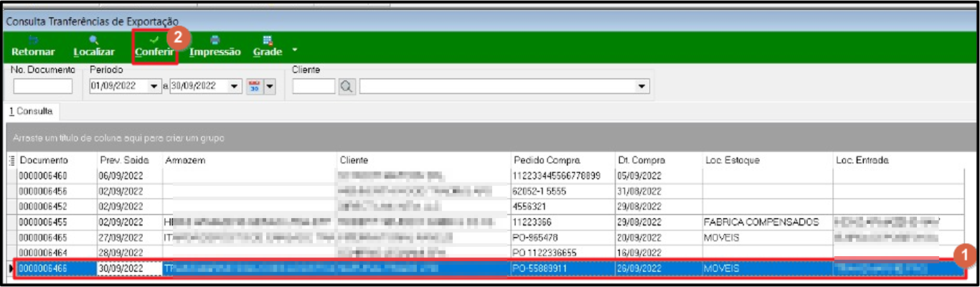Click the Armazém column header
The image size is (980, 287).
(x=250, y=160)
